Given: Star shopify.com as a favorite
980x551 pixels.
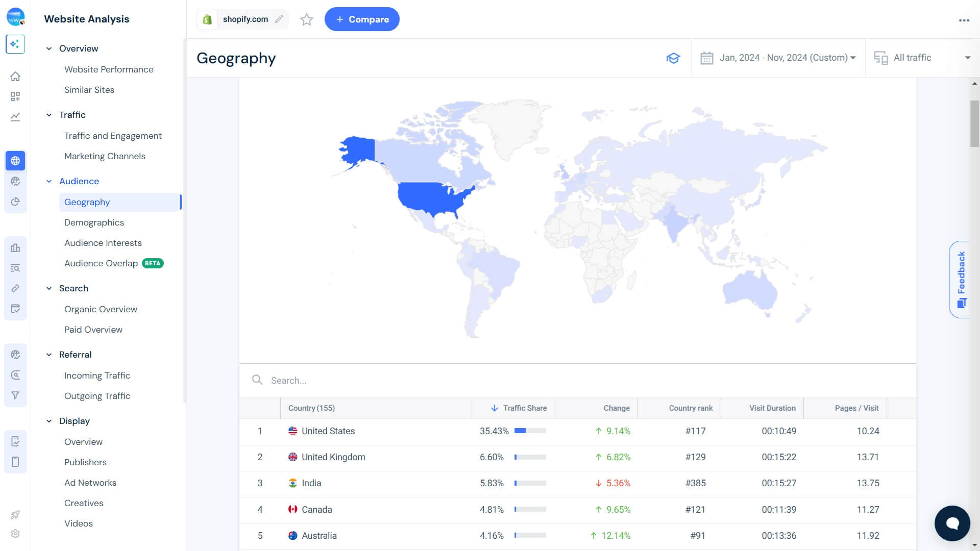Looking at the screenshot, I should (306, 19).
